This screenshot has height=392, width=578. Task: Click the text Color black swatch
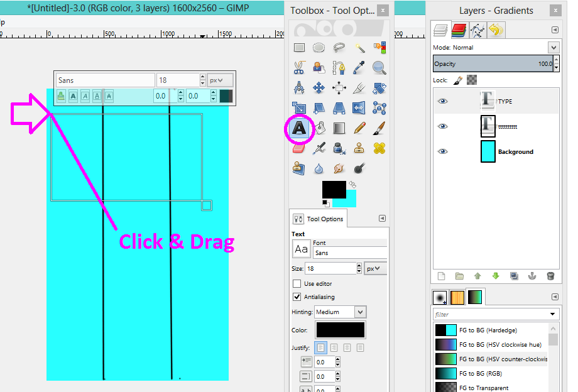[341, 330]
